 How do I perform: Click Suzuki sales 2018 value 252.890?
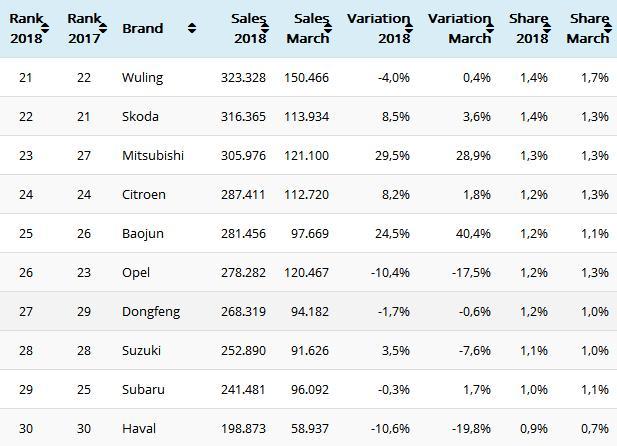point(242,350)
